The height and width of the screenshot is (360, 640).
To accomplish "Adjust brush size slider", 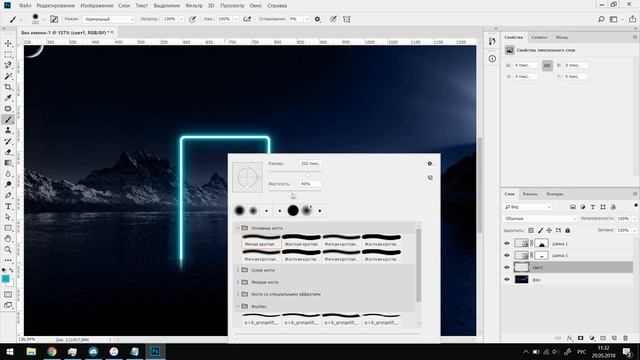I will click(308, 175).
